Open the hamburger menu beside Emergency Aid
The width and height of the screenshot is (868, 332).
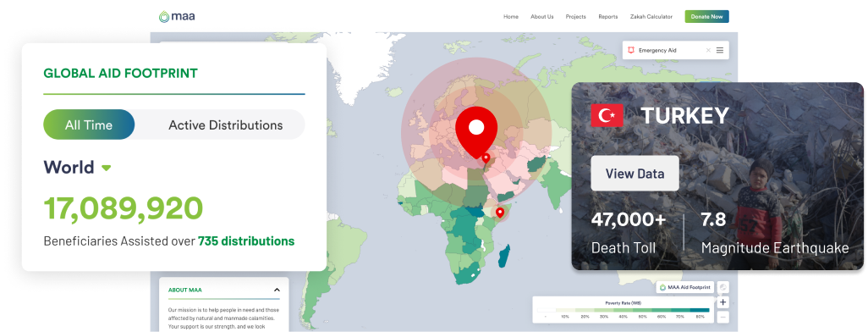[720, 51]
